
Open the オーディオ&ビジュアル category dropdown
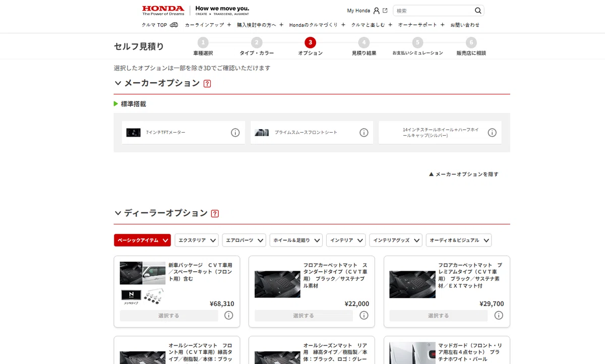coord(459,240)
